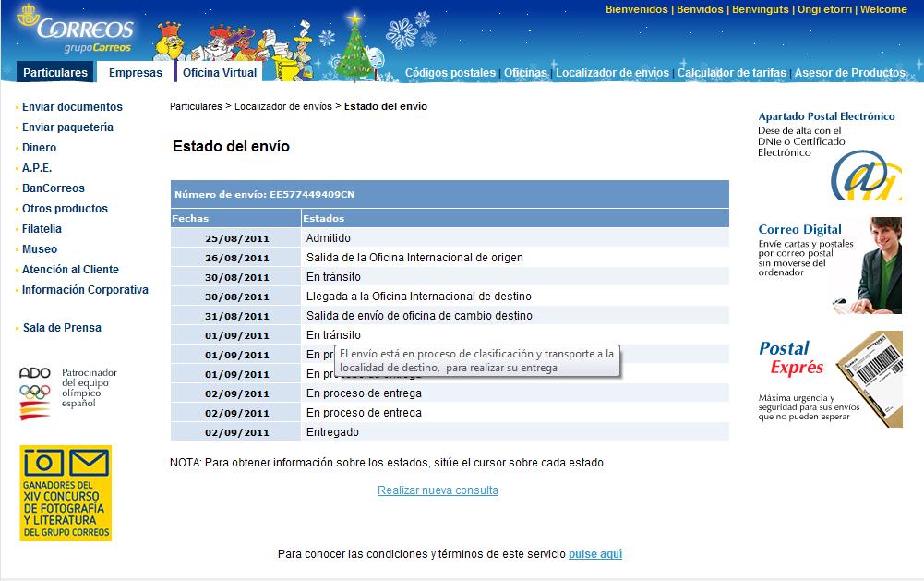Select Ongi etorri language option

pos(824,9)
